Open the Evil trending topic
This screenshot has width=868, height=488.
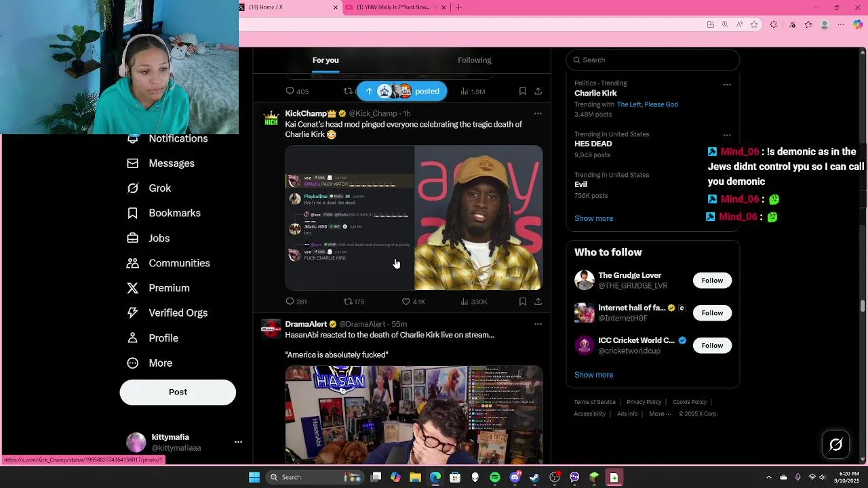click(x=581, y=184)
